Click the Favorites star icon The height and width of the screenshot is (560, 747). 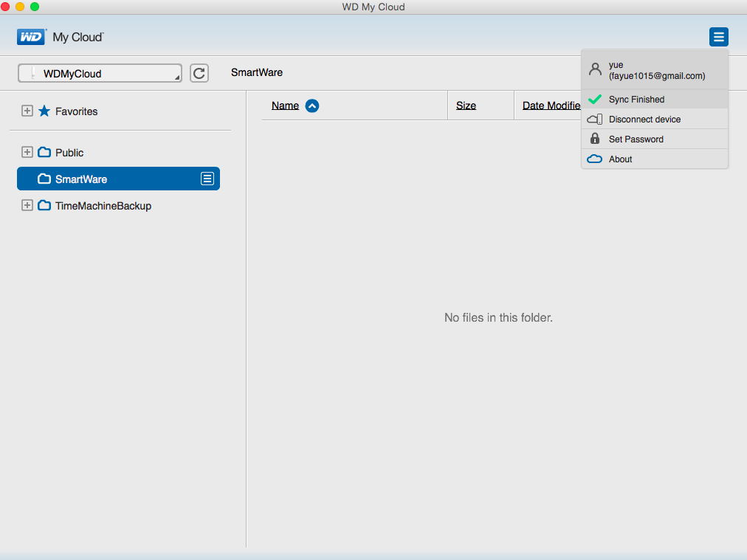pos(44,111)
